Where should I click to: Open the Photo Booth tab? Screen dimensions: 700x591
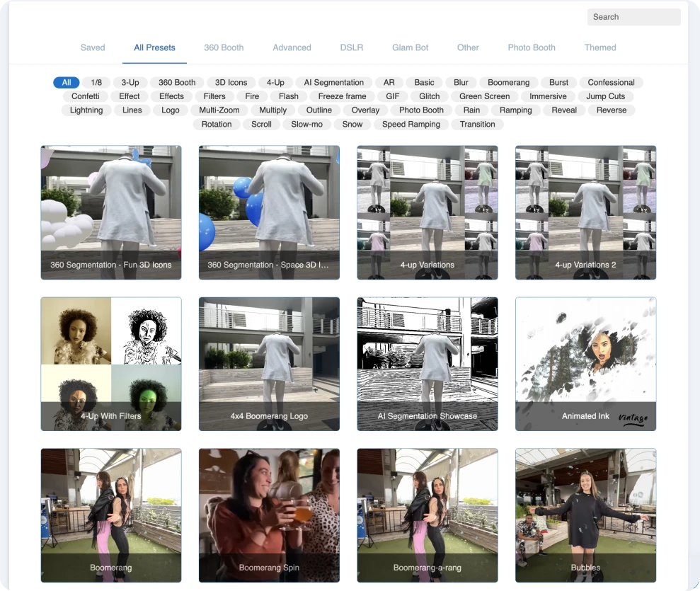[532, 47]
